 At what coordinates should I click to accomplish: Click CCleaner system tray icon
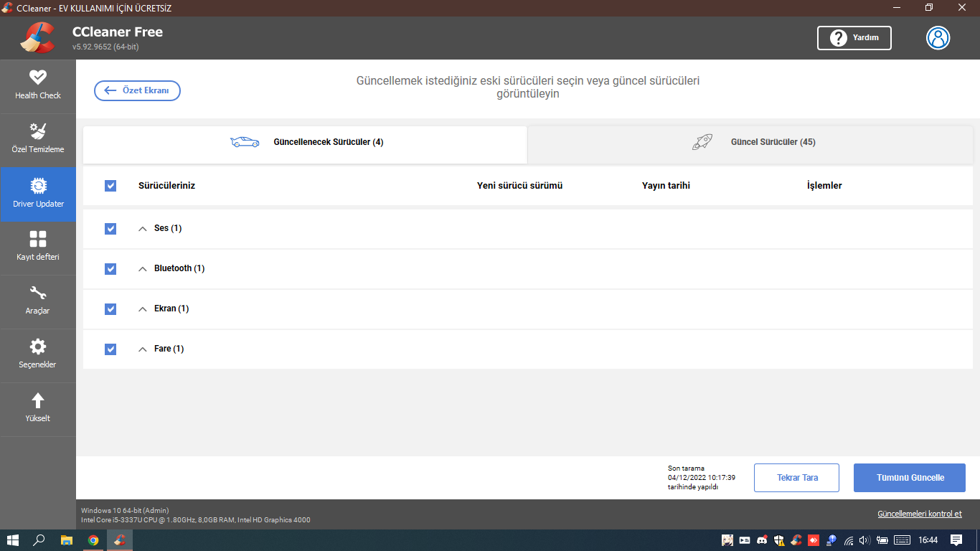796,540
